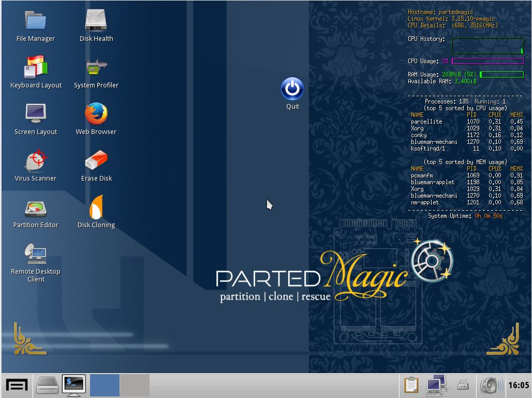Click the '(top 5 sorted by MEM usage)' heading
Screen dimensions: 532x398
(465, 162)
